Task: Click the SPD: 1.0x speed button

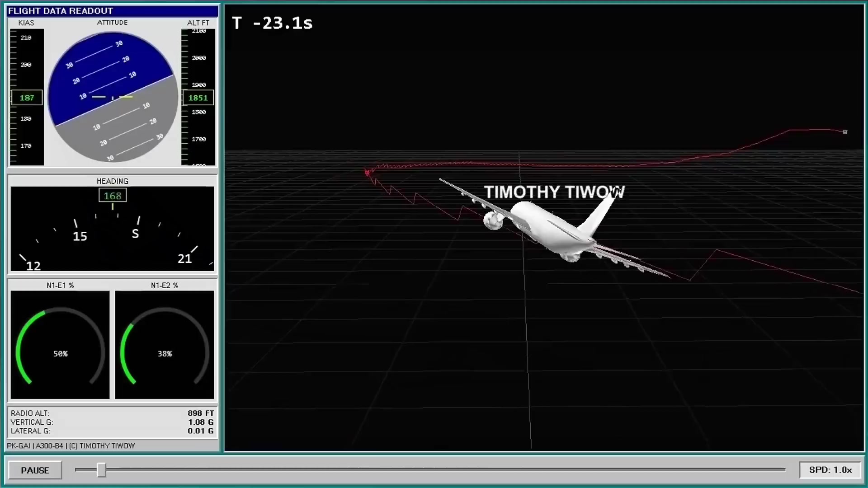Action: (830, 470)
